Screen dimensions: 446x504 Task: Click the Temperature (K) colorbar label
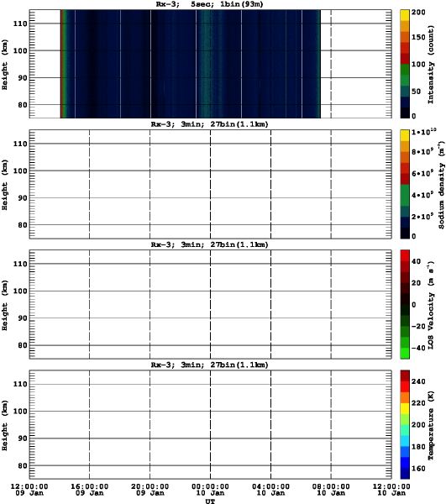click(431, 425)
